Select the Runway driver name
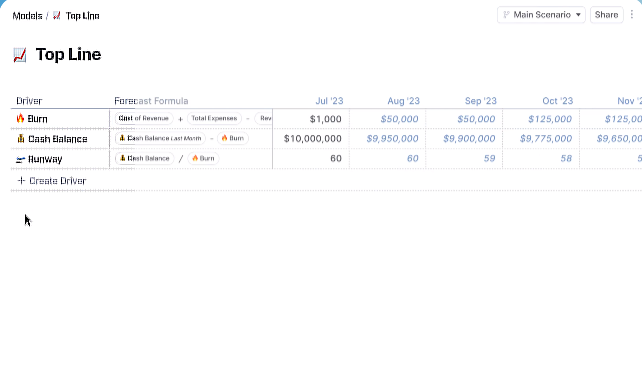The image size is (642, 385). pos(45,159)
